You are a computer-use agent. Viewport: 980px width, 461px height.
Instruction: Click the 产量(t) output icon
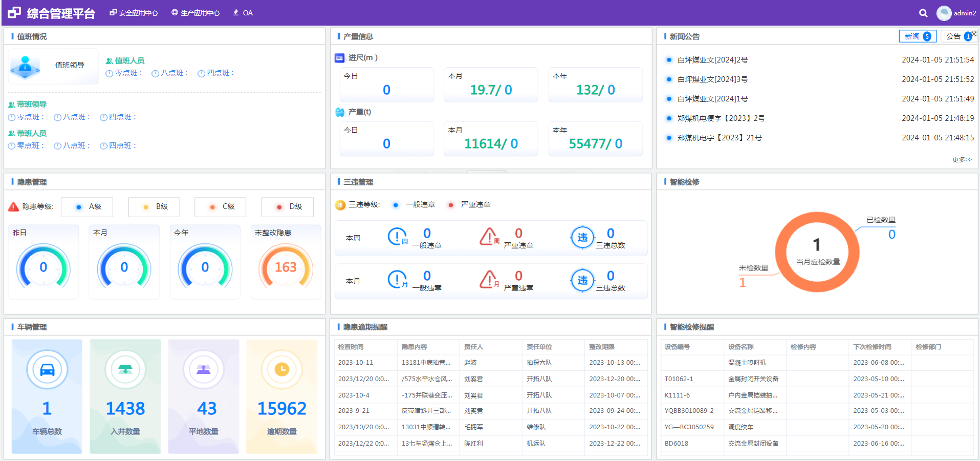(x=339, y=112)
